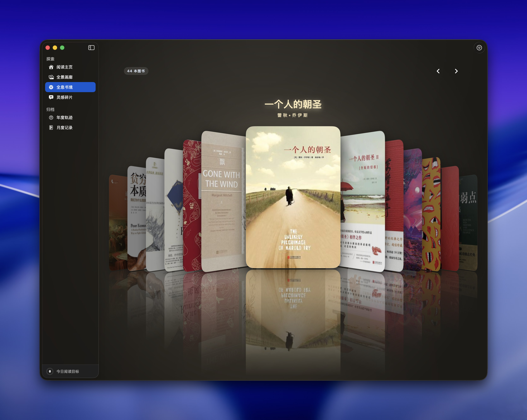
Task: Click the 归档 section header
Action: click(x=50, y=109)
